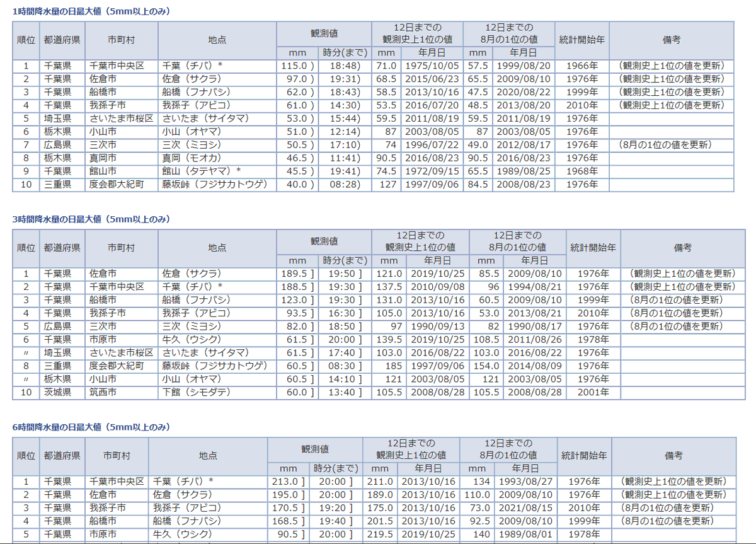
Task: Select the date '1972/09/15'
Action: click(431, 171)
